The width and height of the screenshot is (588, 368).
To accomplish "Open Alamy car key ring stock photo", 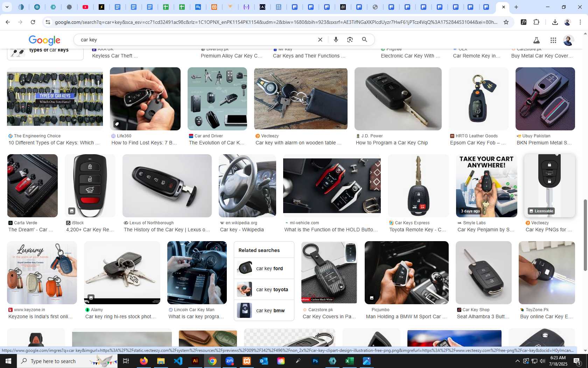I will point(122,273).
